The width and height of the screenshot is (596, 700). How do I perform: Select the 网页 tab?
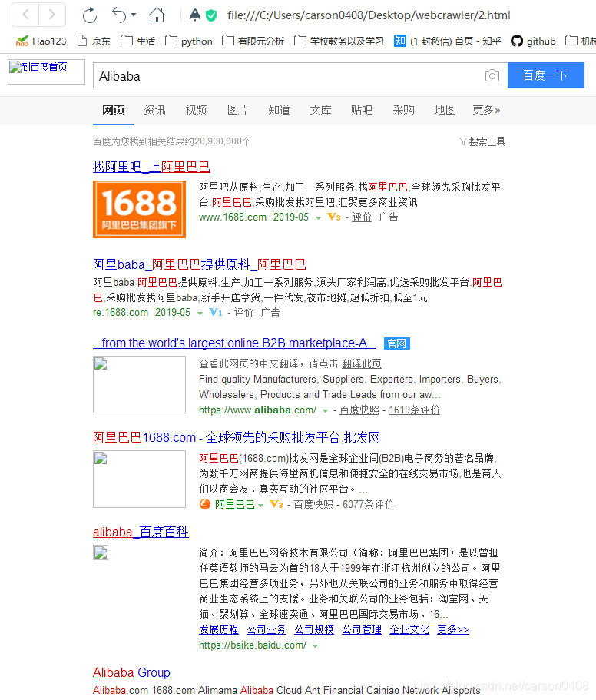click(114, 111)
